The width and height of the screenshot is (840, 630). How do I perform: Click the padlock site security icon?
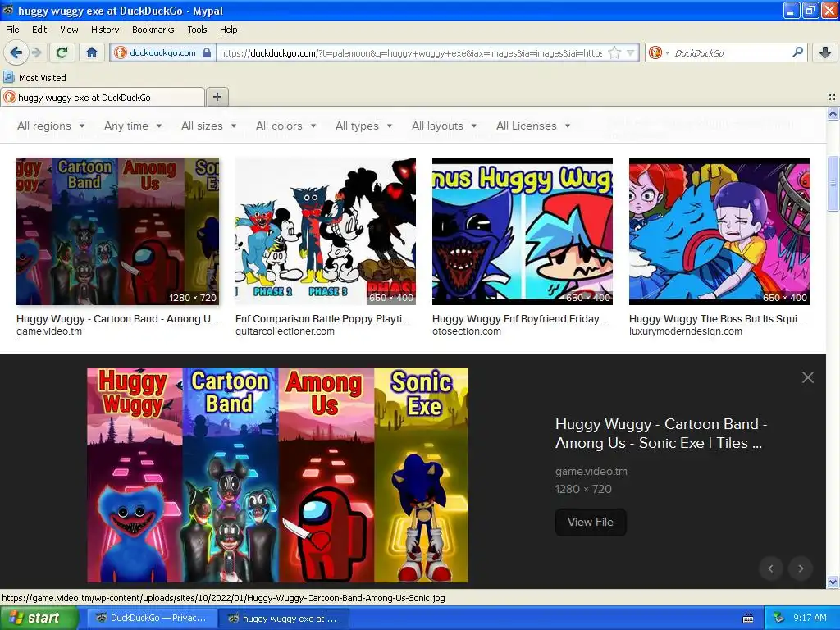pyautogui.click(x=206, y=52)
